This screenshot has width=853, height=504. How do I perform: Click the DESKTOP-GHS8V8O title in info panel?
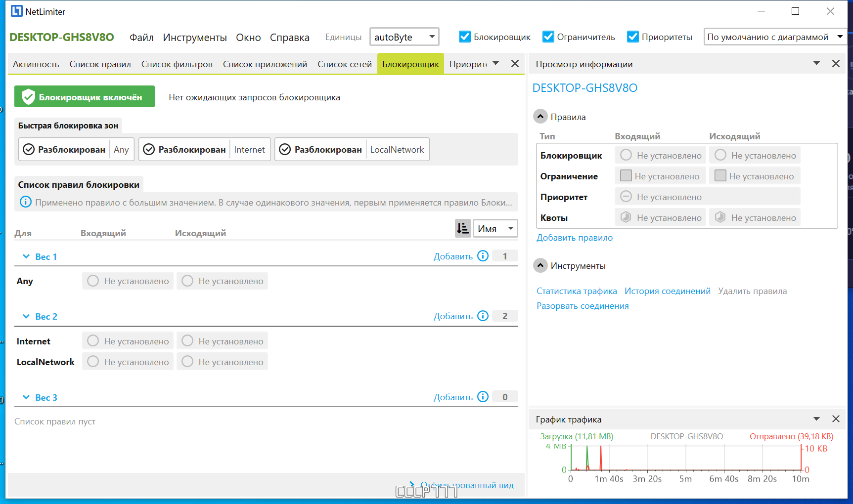[x=584, y=87]
